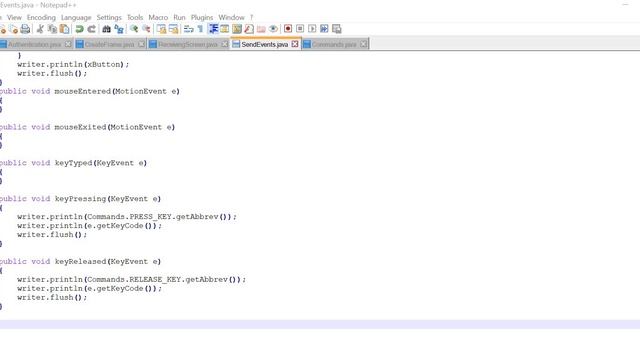Open the Language menu
The height and width of the screenshot is (360, 640).
76,18
